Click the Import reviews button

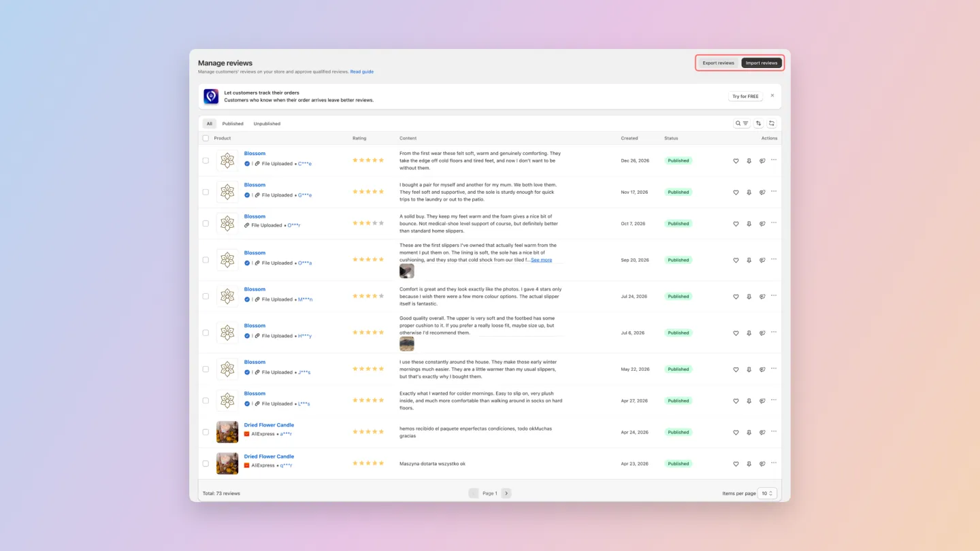point(762,63)
